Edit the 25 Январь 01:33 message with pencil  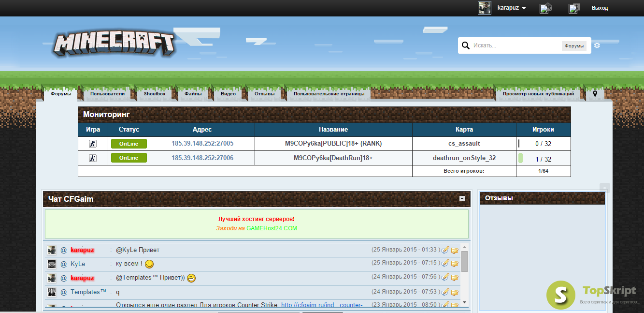[x=445, y=250]
